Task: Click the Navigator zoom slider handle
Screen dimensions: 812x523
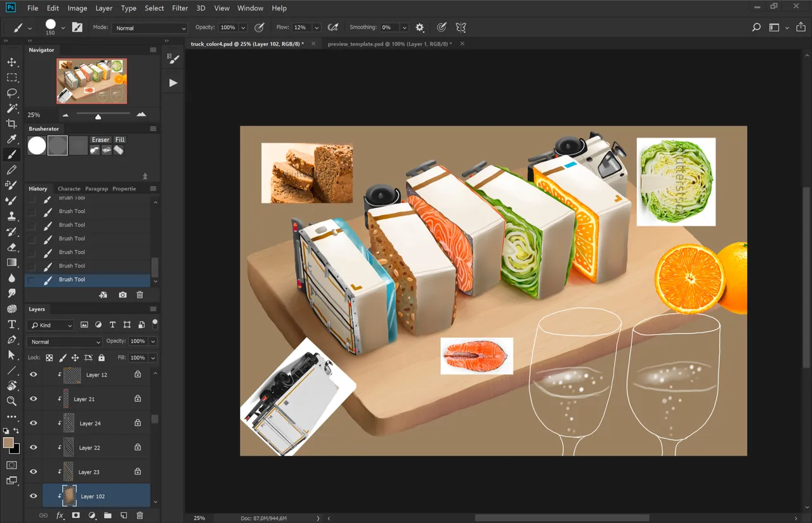Action: point(98,117)
